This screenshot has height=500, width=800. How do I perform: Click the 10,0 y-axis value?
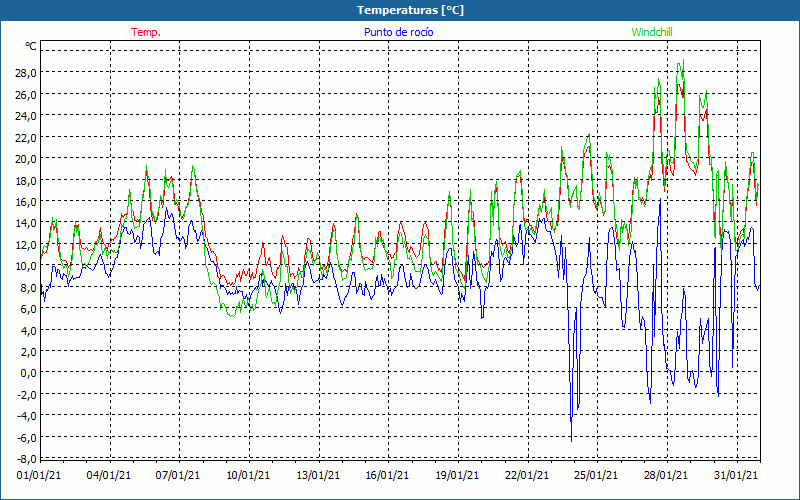pos(26,266)
